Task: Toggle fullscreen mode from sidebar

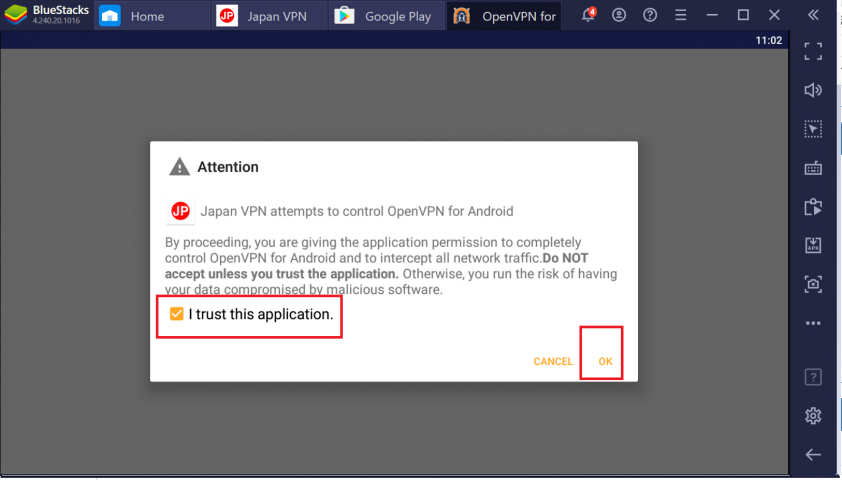Action: 813,51
